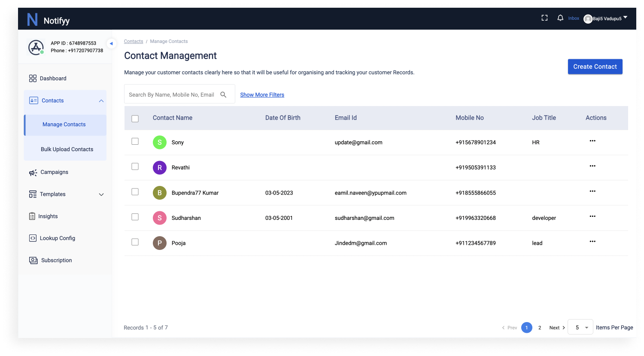644x356 pixels.
Task: Click the search magnifier icon
Action: pyautogui.click(x=223, y=94)
